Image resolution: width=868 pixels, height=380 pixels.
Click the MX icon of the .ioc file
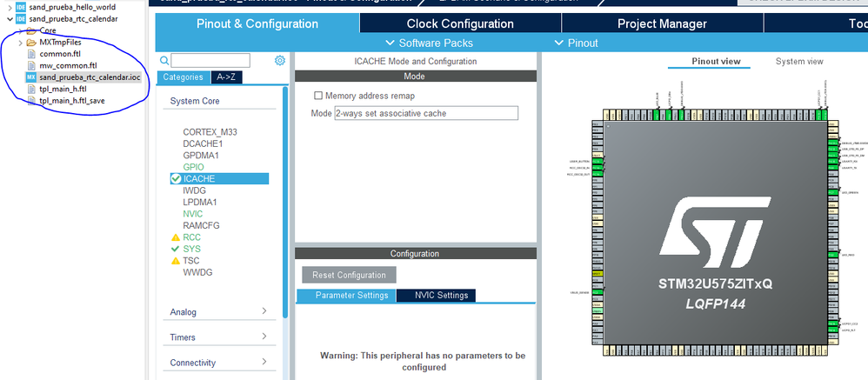pyautogui.click(x=31, y=77)
